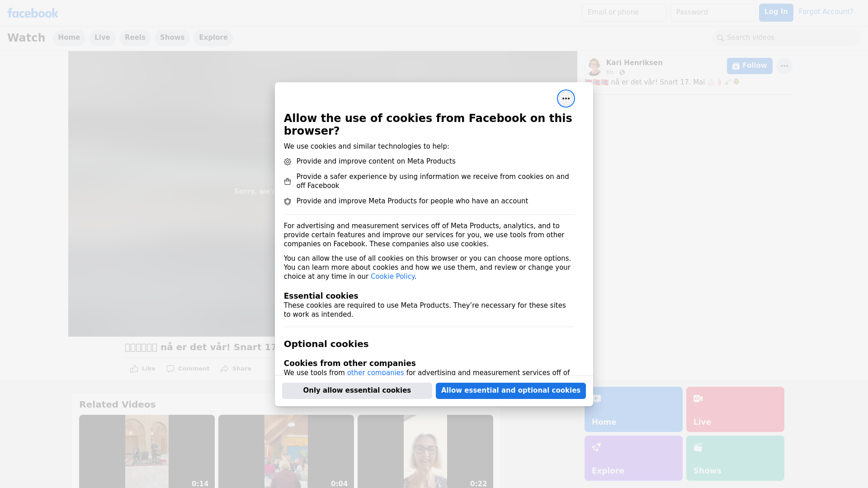
Task: Click the Email or phone field
Action: tap(624, 12)
